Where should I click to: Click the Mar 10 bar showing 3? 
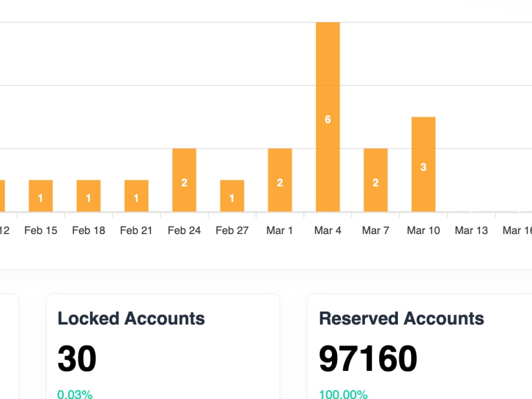[x=423, y=165]
